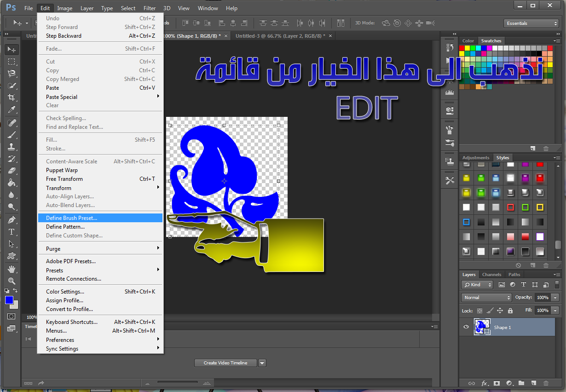Screen dimensions: 566x392
Task: Select the Zoom tool
Action: tap(12, 281)
